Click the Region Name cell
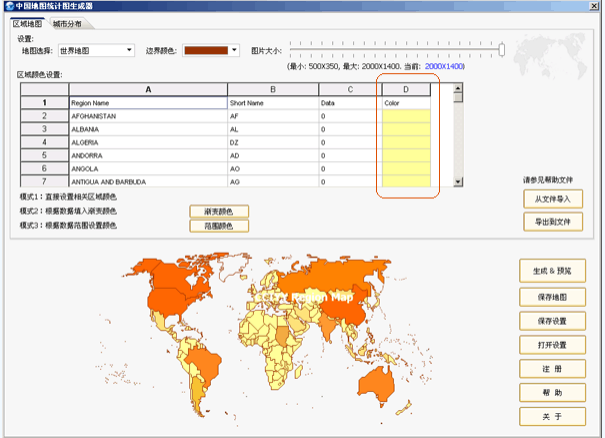The image size is (605, 438). [x=148, y=103]
